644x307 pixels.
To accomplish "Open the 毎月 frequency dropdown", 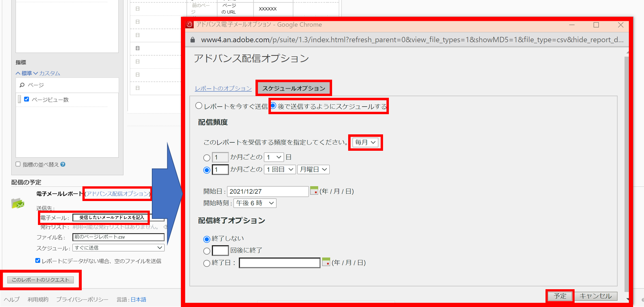I will click(365, 142).
